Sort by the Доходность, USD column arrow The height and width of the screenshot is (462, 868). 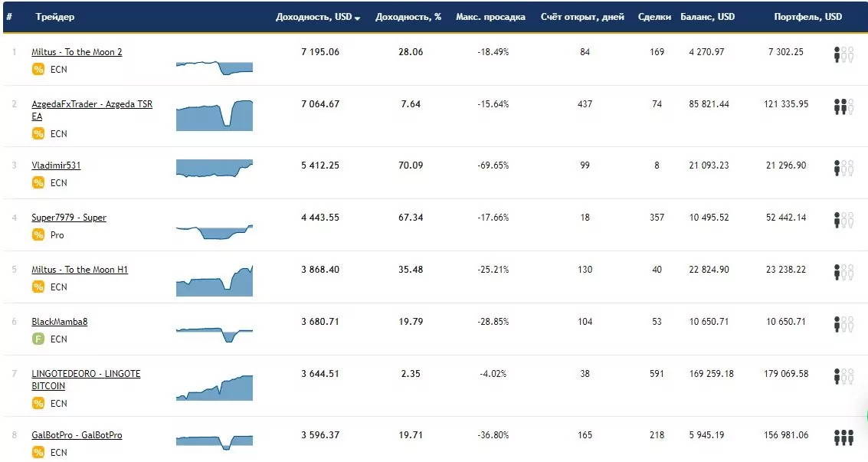click(x=357, y=18)
